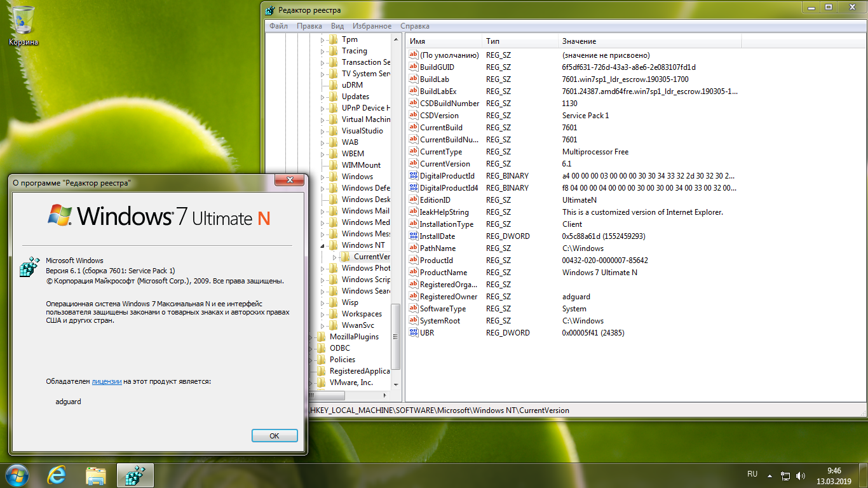Expand the ODBC tree node
Viewport: 868px width, 488px height.
coord(311,348)
